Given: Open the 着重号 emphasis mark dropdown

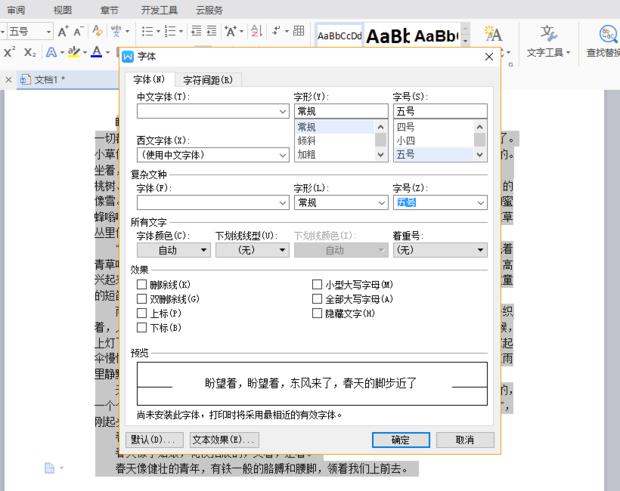Looking at the screenshot, I should point(440,250).
